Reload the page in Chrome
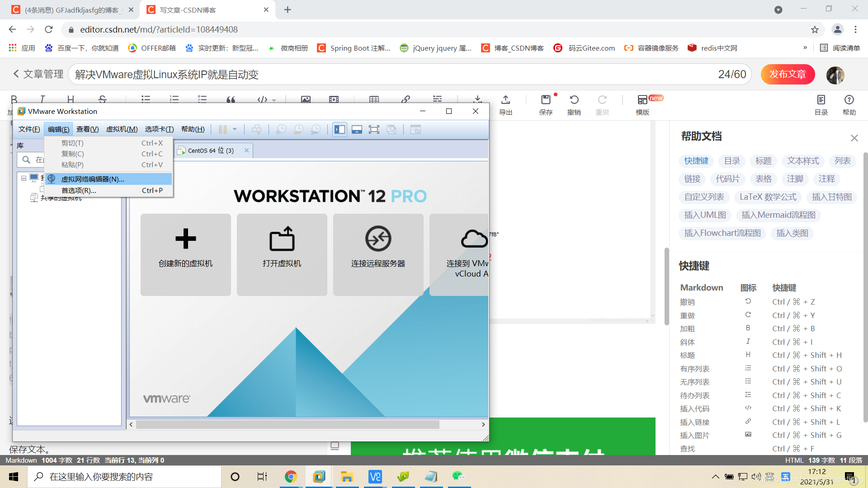 pos(49,29)
